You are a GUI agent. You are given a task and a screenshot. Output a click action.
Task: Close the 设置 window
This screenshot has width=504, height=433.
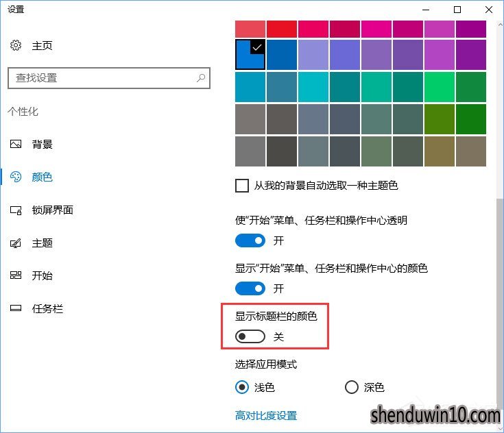(488, 10)
